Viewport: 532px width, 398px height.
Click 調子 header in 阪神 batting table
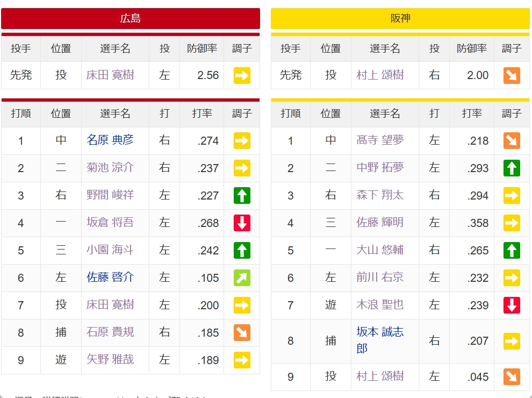click(x=512, y=113)
